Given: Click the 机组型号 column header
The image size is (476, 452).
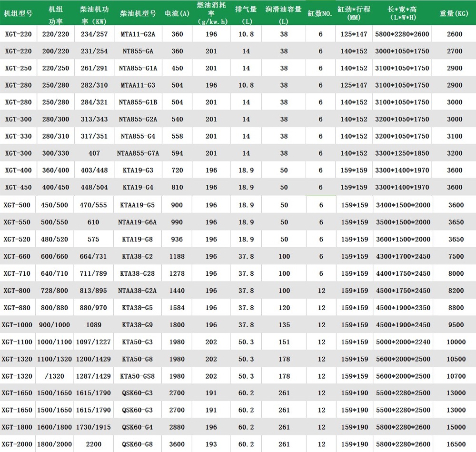Looking at the screenshot, I should click(x=19, y=13).
